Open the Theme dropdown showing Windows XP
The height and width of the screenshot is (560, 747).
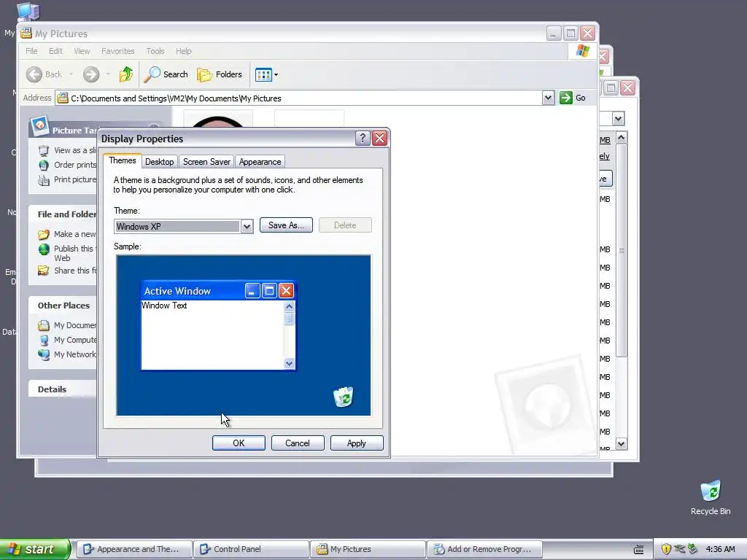tap(247, 227)
